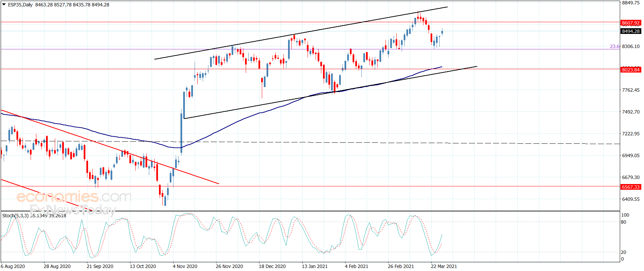
Task: Click the red 8607.92 price level tag
Action: tap(631, 23)
